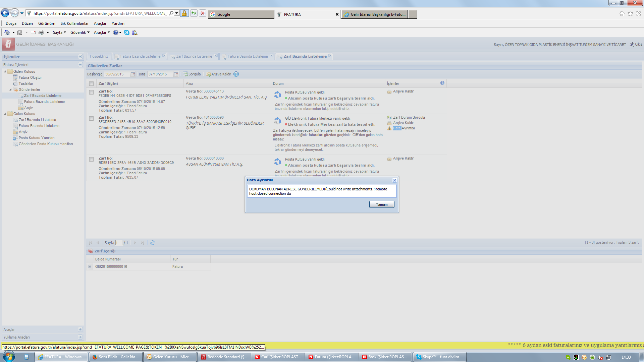Click the printer icon in browser toolbar
The width and height of the screenshot is (644, 362).
(x=41, y=33)
